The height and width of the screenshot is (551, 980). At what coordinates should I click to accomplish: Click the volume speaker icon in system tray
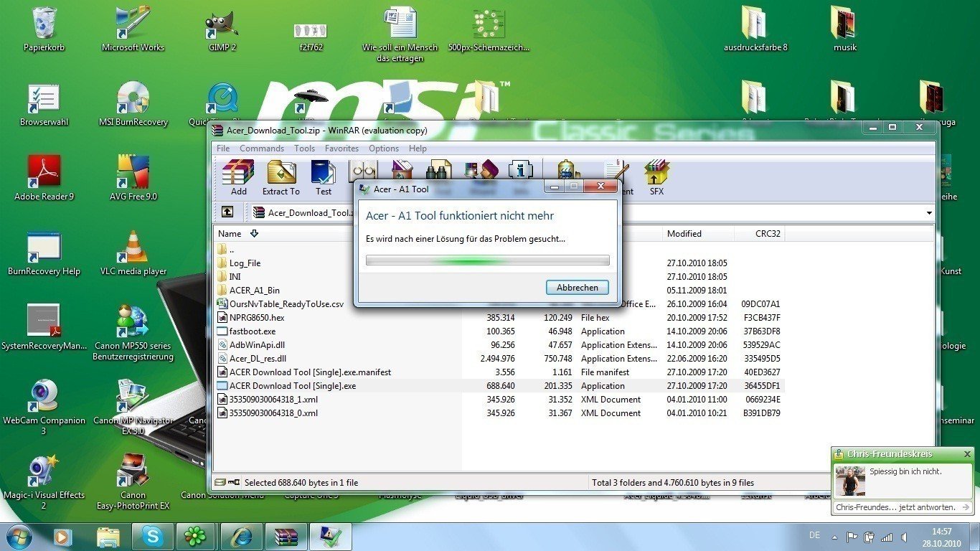tap(904, 537)
